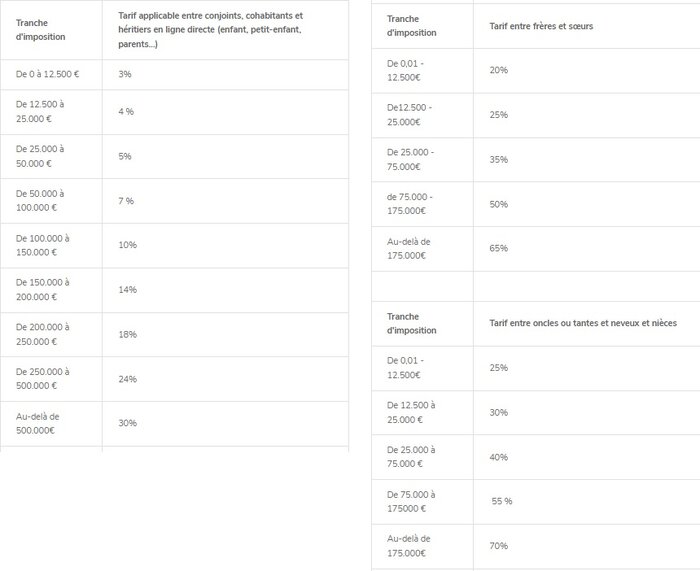Click the 'Tarif entre frères et sœurs' header
The height and width of the screenshot is (571, 700).
(541, 26)
